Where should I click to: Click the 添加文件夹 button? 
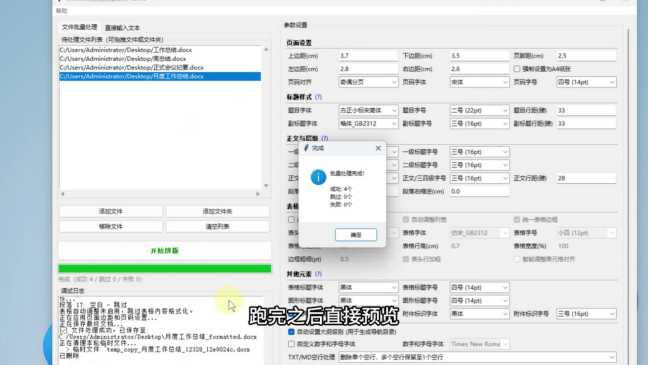[x=217, y=211]
